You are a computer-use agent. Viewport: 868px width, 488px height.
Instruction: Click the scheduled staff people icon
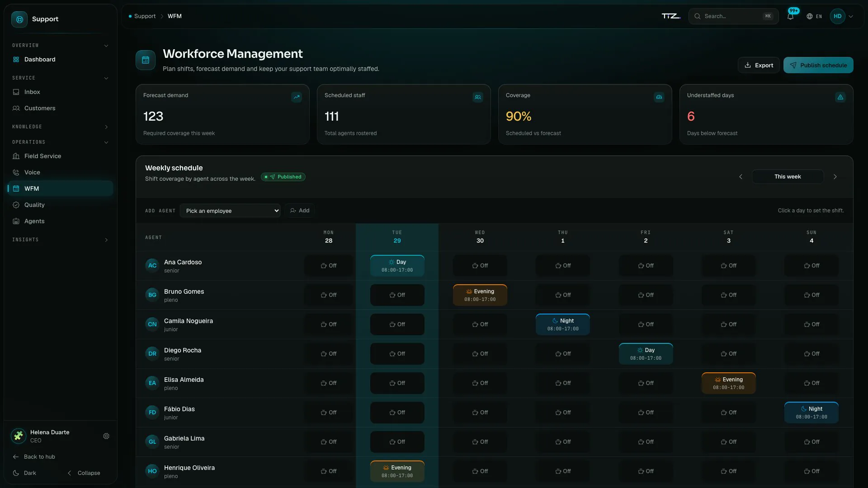pos(478,97)
